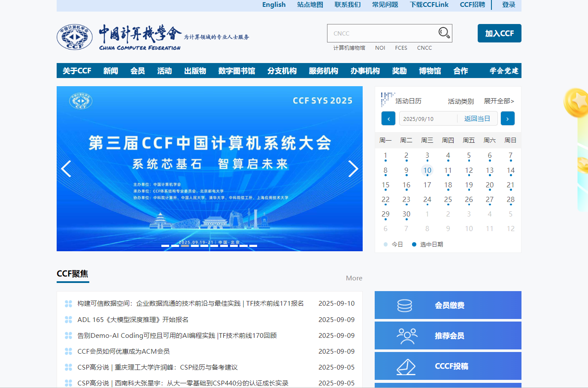This screenshot has height=388, width=588.
Task: Open the 新闻 menu
Action: [110, 71]
